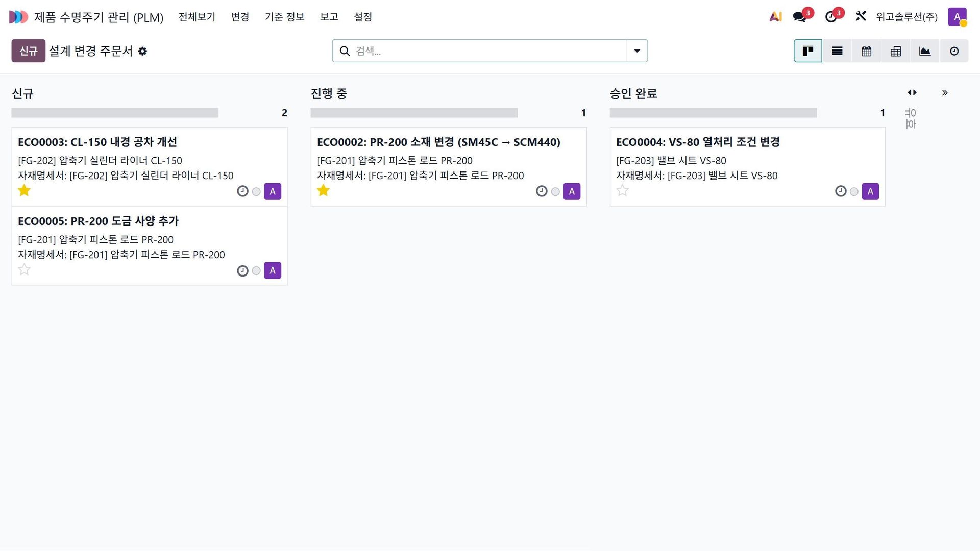Viewport: 980px width, 551px height.
Task: Click the 진행 중 column header
Action: 329,93
